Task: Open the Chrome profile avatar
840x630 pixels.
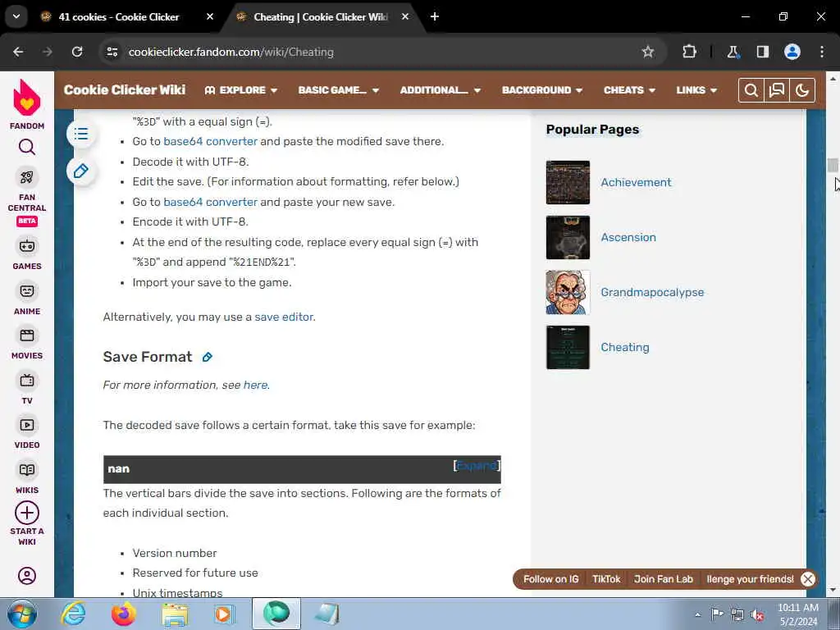Action: (x=792, y=52)
